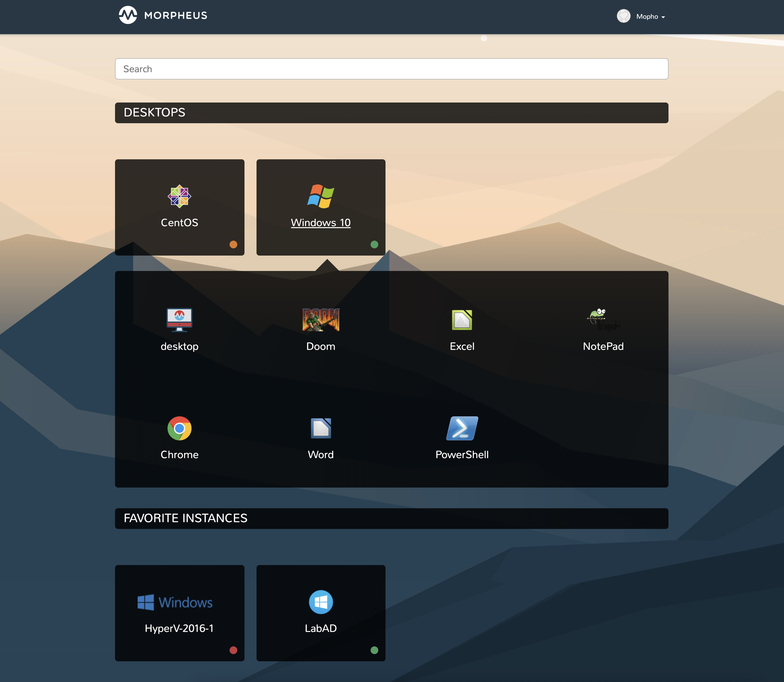Launch the Chrome browser icon
This screenshot has height=682, width=784.
[179, 428]
